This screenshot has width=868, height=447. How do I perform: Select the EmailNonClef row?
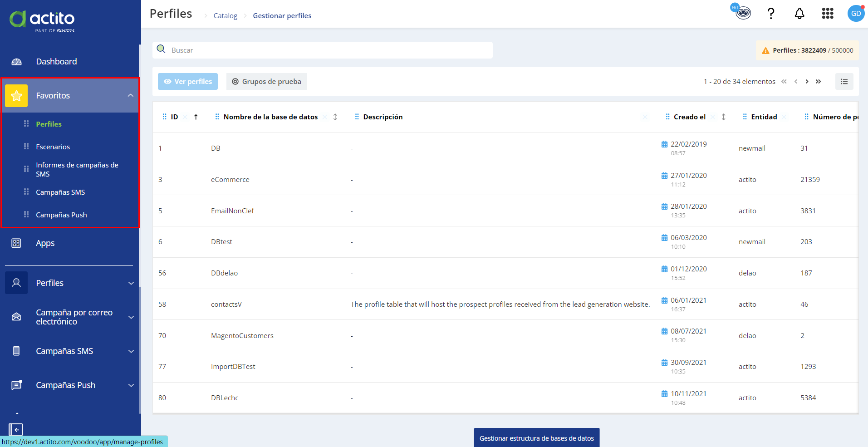point(505,211)
